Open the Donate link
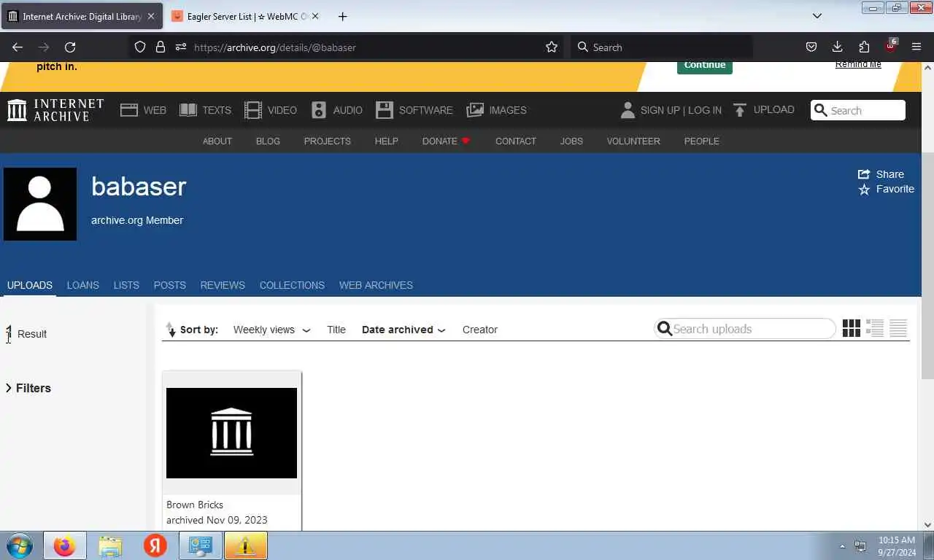 point(446,141)
